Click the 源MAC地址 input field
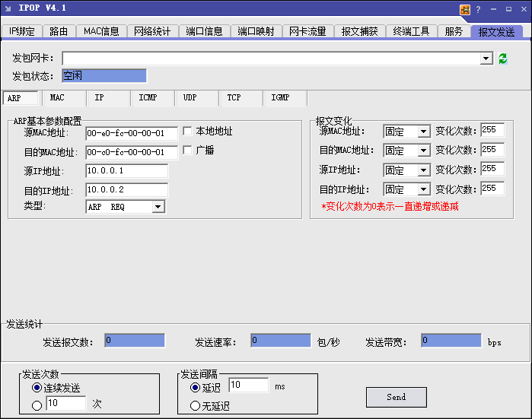 (x=132, y=133)
